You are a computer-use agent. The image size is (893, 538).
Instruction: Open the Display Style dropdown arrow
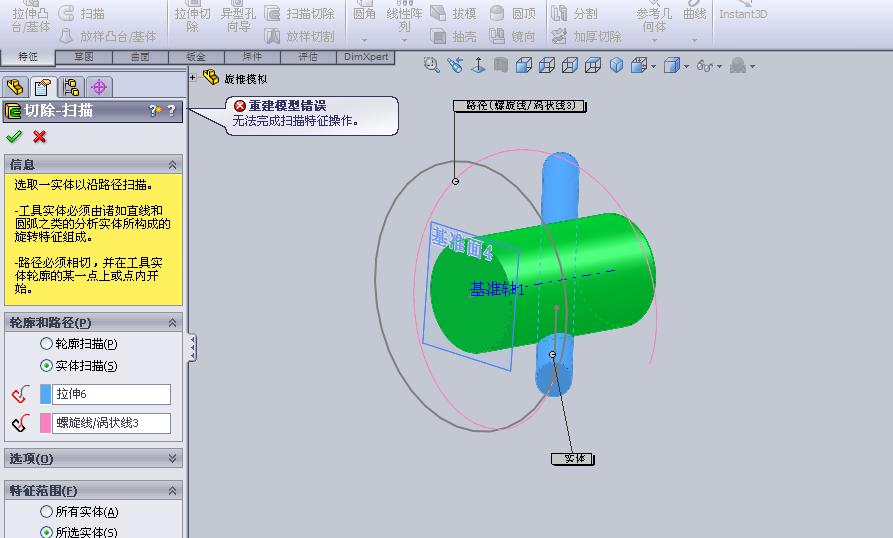coord(686,67)
